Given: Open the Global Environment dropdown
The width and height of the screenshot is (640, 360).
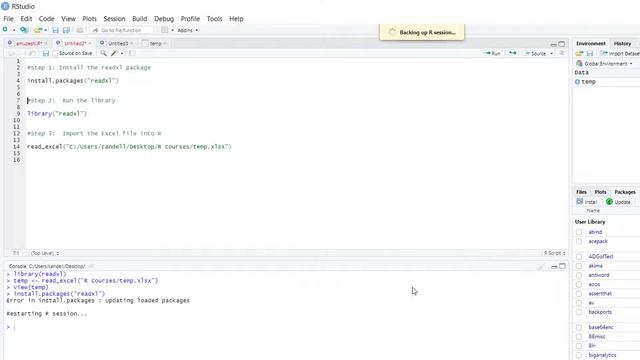Looking at the screenshot, I should 604,64.
